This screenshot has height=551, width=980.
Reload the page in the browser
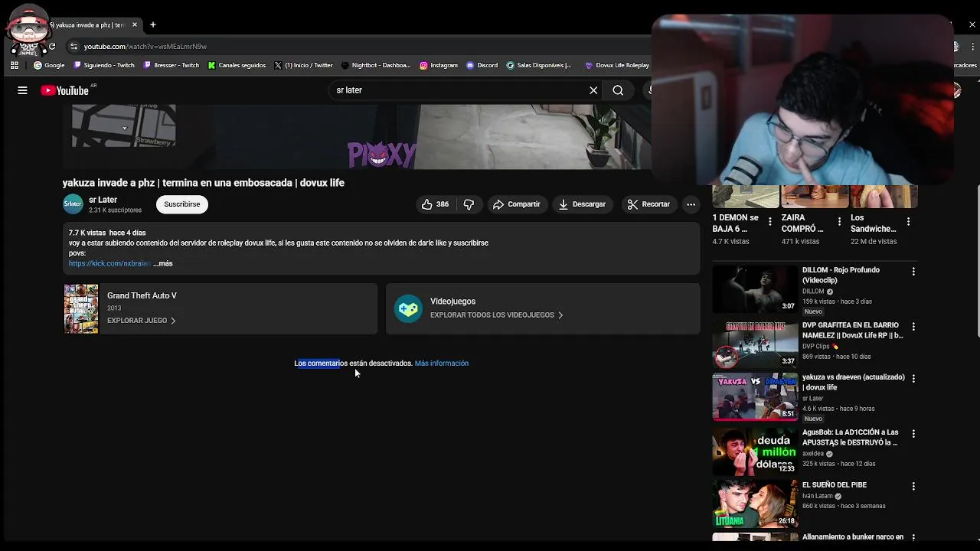point(52,47)
